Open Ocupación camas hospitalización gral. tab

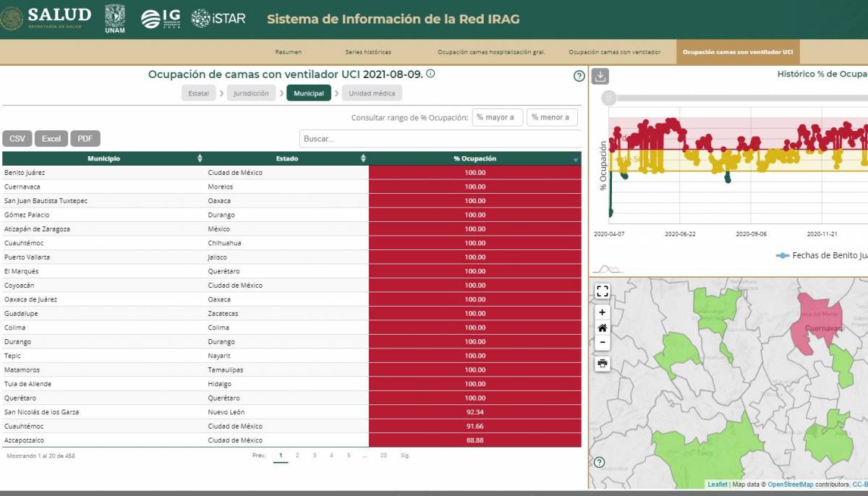(490, 52)
